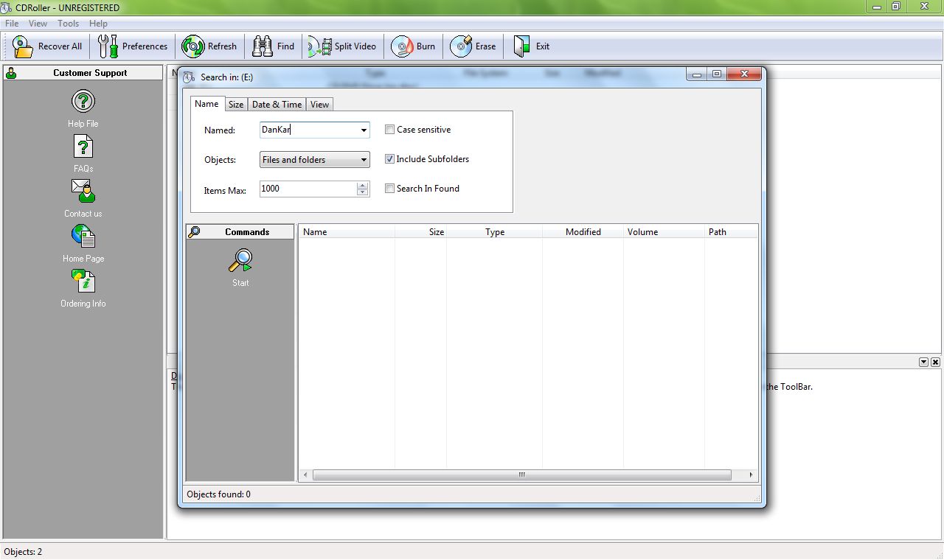Open the Ordering Info icon
Viewport: 944px width, 560px height.
pos(83,281)
